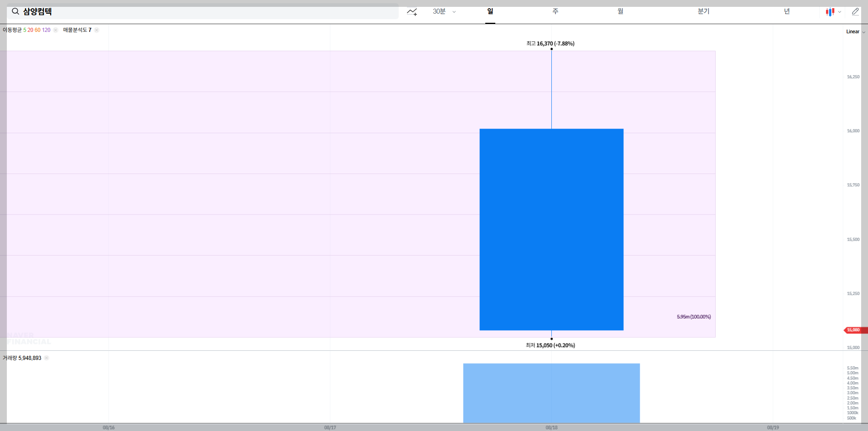
Task: Click the 08/18 volume bar
Action: (x=551, y=393)
